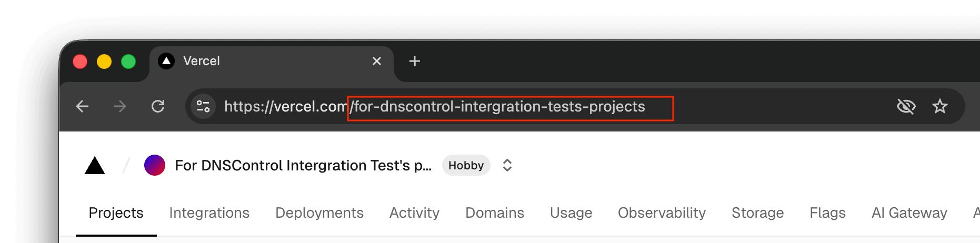Click the Hobby plan badge

click(466, 165)
